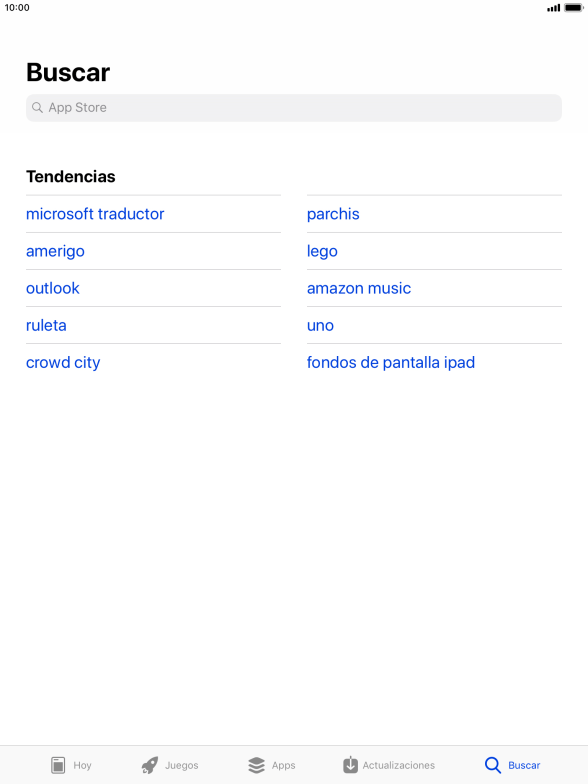
Task: Open the lego trending search
Action: tap(322, 251)
